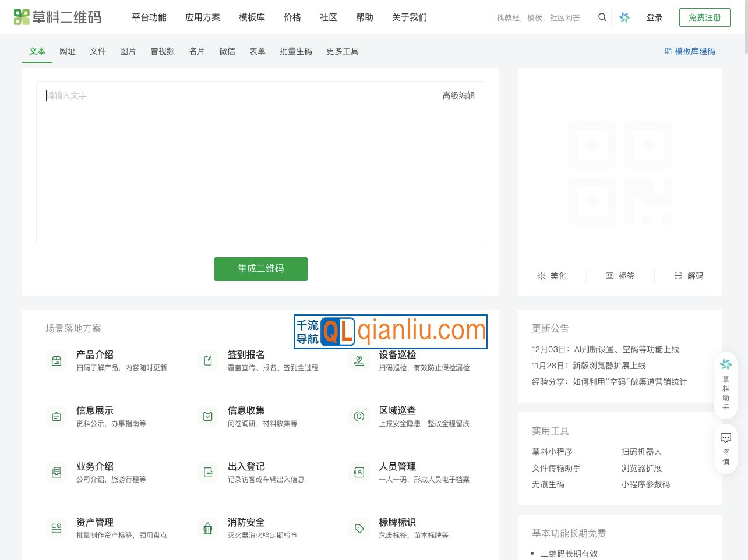The height and width of the screenshot is (560, 748).
Task: Click the search magnifier icon
Action: (602, 17)
